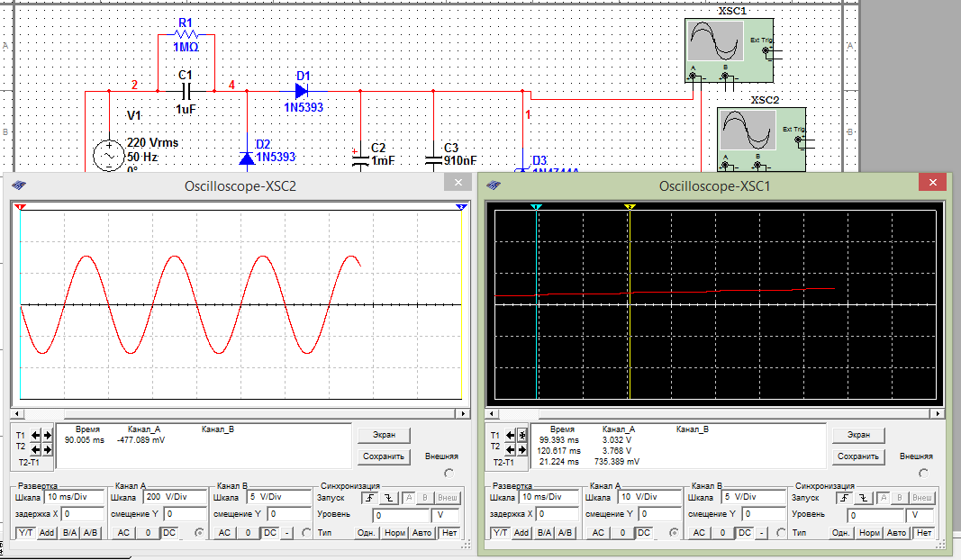
Task: Click the XSC1 oscilloscope instrument icon in schematic
Action: point(729,50)
